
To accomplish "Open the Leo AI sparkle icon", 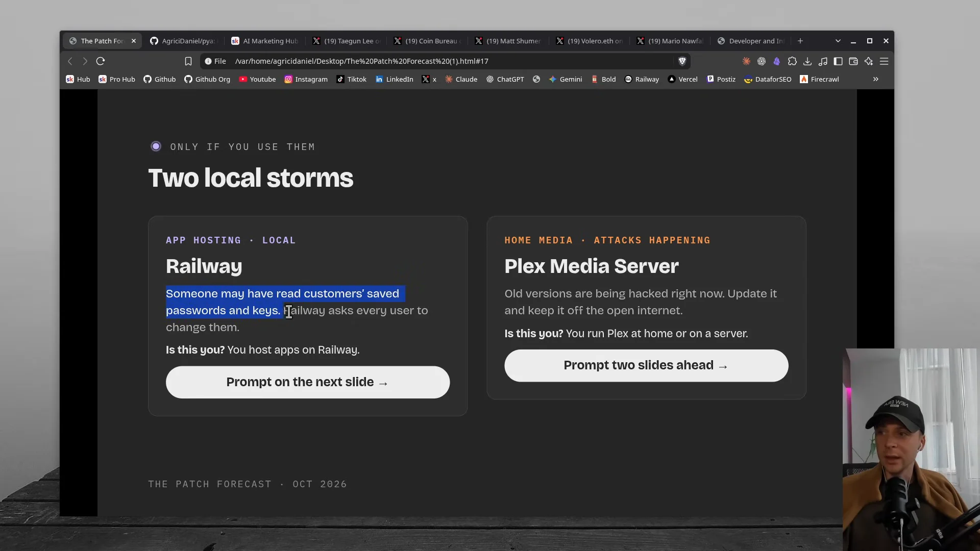I will click(x=869, y=61).
